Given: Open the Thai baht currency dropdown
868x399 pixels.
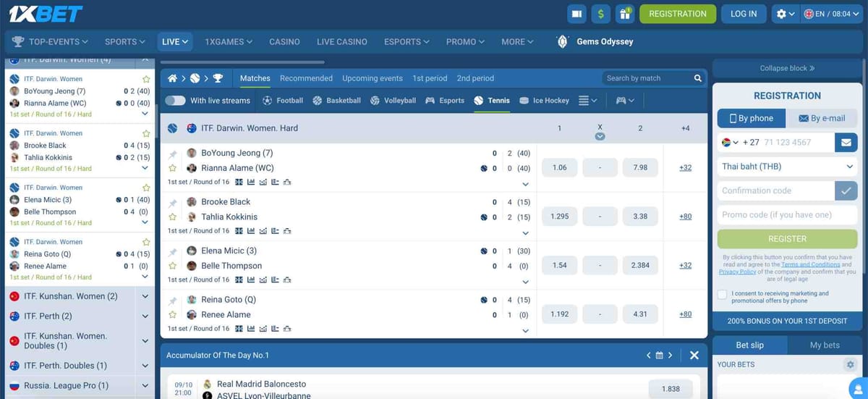Looking at the screenshot, I should pos(787,167).
